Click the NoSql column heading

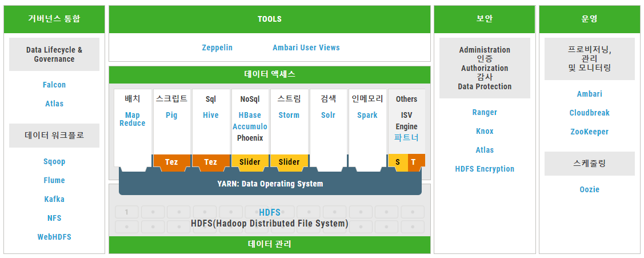250,99
